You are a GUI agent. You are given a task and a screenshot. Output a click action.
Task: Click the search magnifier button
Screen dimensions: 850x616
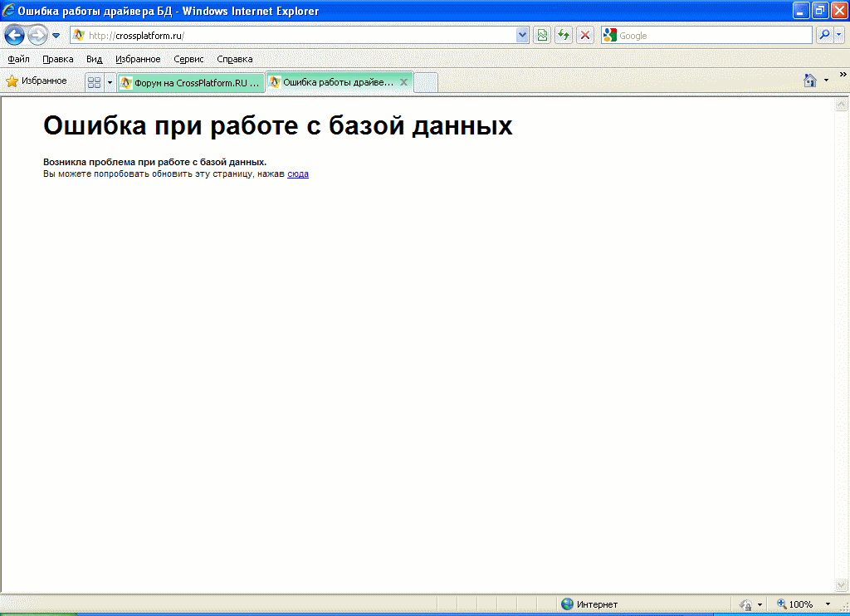pos(824,35)
